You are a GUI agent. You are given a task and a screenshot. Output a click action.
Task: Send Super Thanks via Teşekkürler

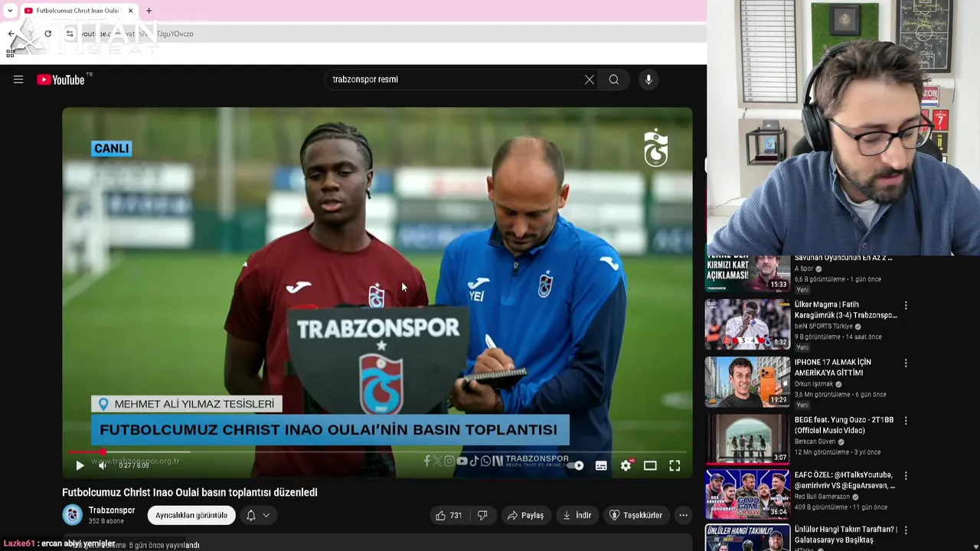click(x=635, y=516)
